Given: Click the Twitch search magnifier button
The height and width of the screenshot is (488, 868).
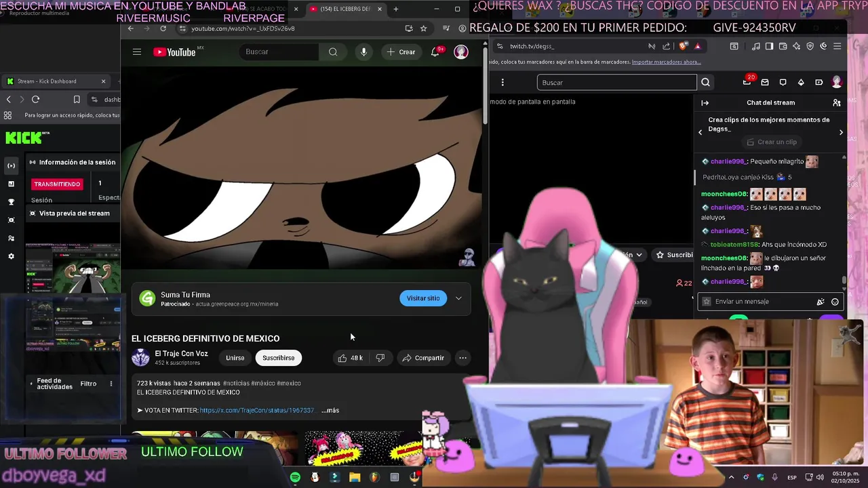Looking at the screenshot, I should coord(705,82).
